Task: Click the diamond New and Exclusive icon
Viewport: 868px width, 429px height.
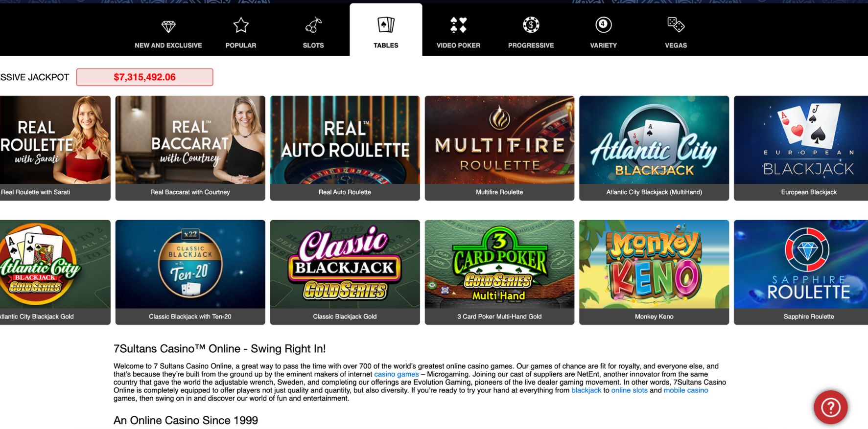Action: coord(168,26)
